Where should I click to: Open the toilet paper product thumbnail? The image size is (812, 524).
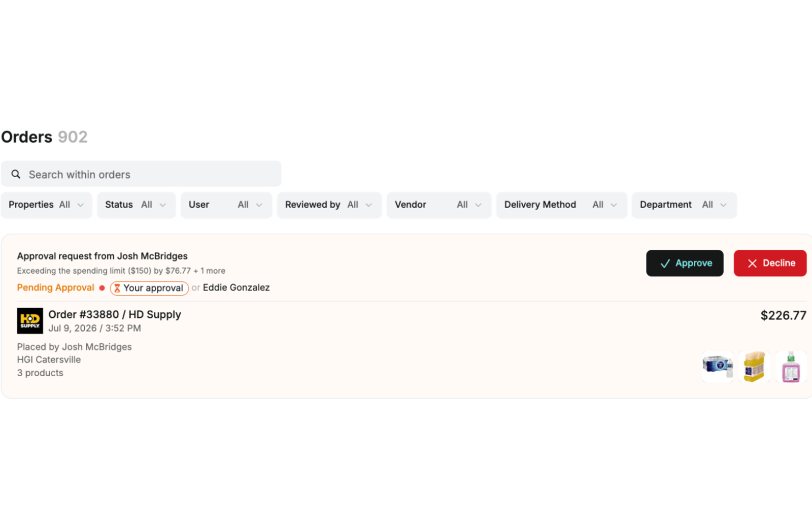coord(718,367)
